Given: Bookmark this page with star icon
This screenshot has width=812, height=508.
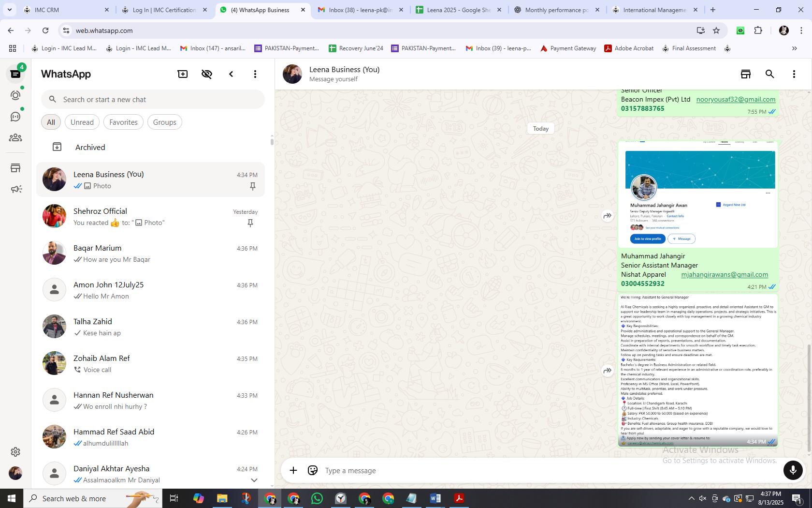Looking at the screenshot, I should [716, 30].
